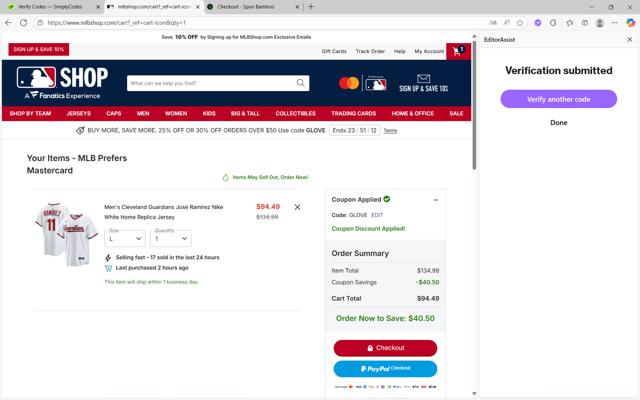Click the EDIT coupon code link
640x400 pixels.
click(x=377, y=215)
